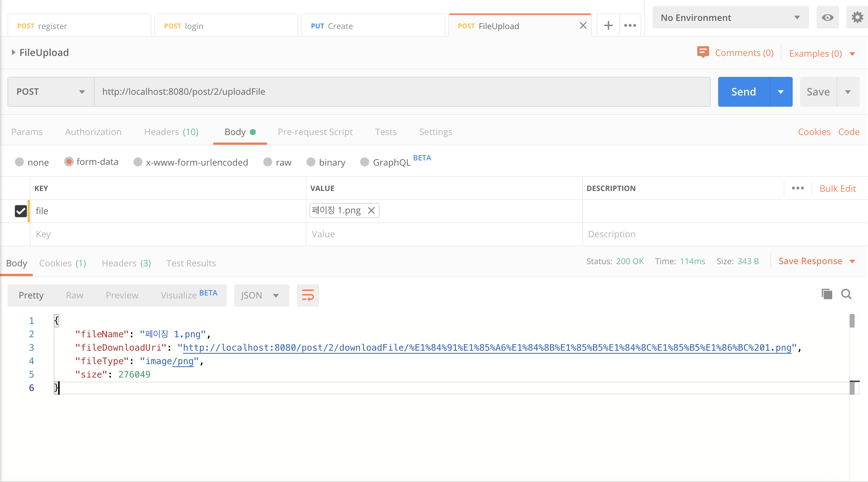Open the Params tab
This screenshot has width=868, height=482.
tap(27, 132)
